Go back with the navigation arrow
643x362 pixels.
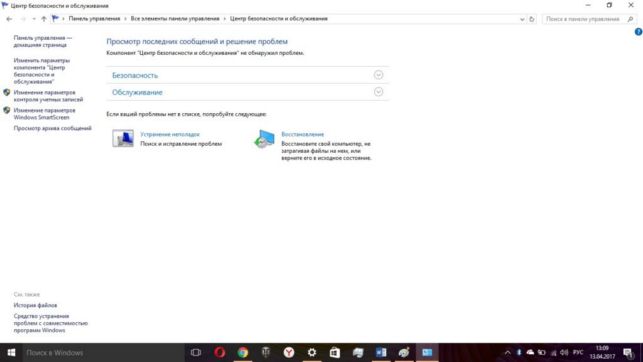[9, 19]
